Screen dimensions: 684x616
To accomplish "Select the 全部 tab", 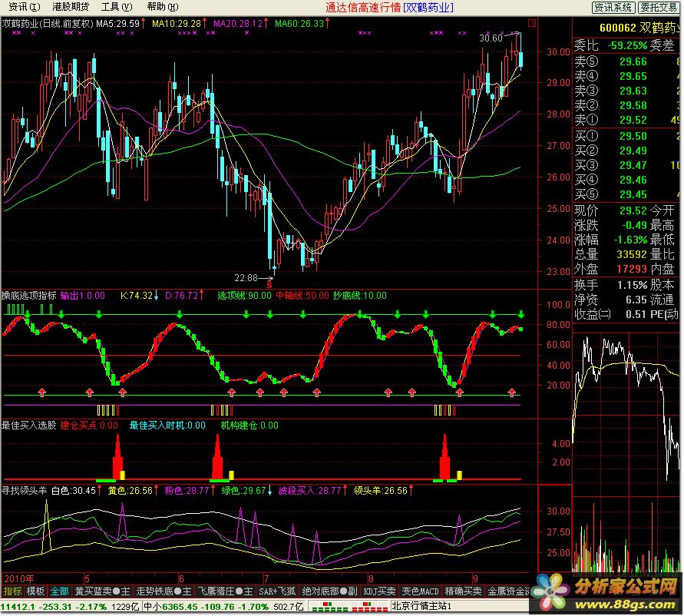I will coord(59,591).
